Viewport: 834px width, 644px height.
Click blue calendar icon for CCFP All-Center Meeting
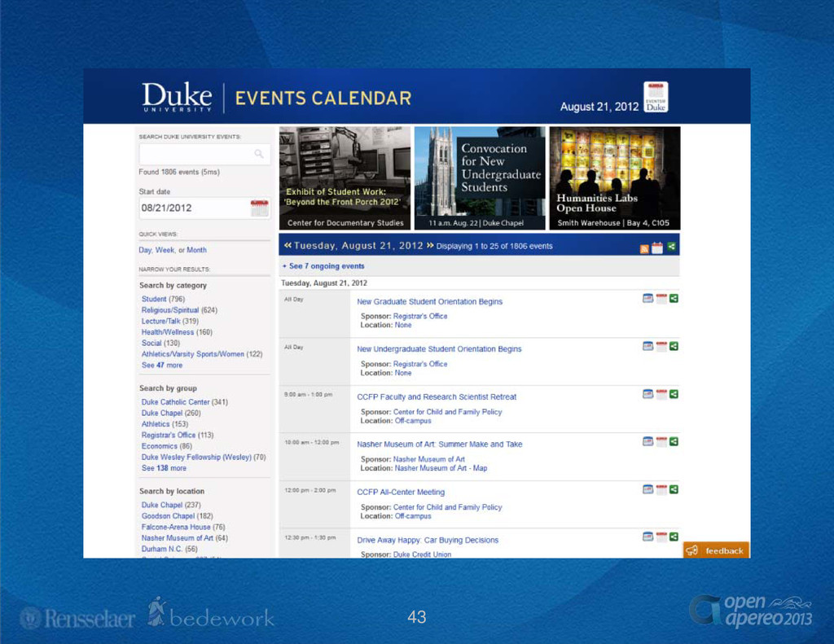coord(647,489)
